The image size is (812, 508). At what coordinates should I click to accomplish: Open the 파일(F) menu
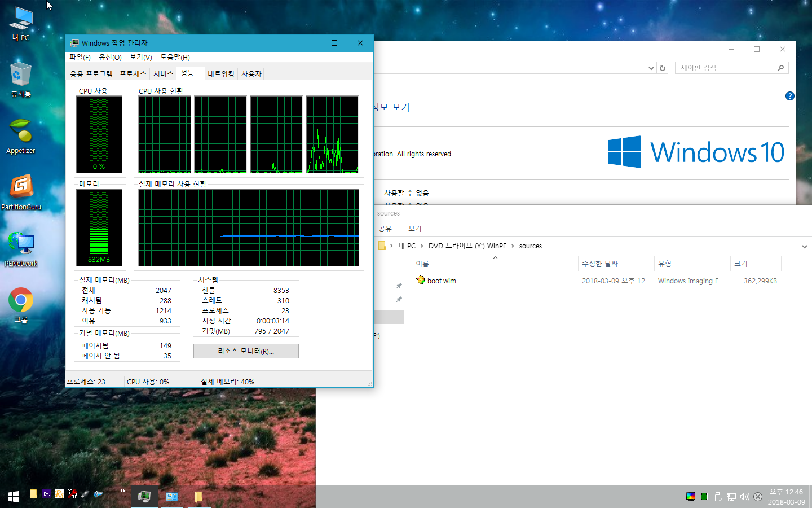(x=80, y=57)
